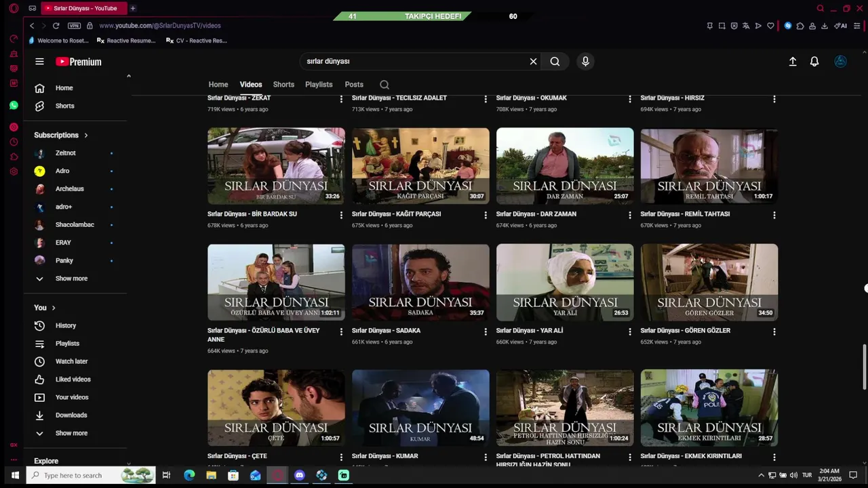Switch to the Home channel tab
This screenshot has height=488, width=868.
218,85
